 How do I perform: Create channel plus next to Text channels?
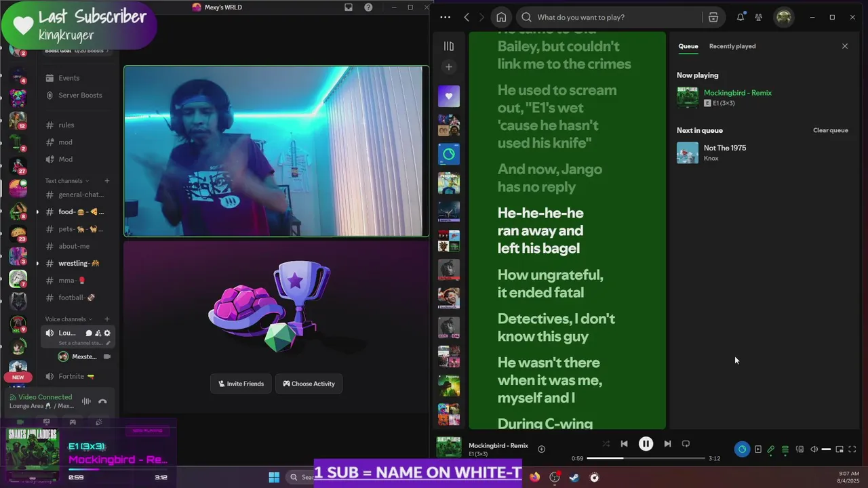(x=106, y=181)
